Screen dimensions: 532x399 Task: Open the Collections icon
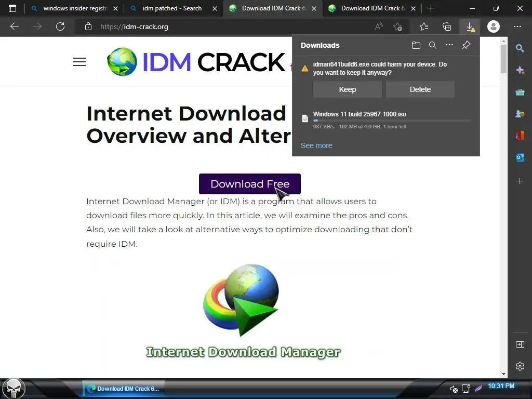447,26
